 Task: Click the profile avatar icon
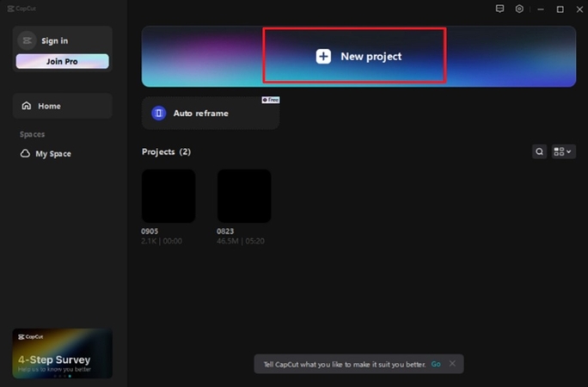point(27,40)
